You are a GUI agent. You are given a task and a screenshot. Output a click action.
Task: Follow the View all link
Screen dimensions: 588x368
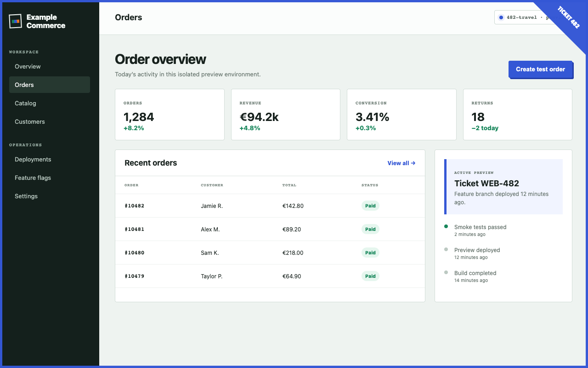pos(401,163)
